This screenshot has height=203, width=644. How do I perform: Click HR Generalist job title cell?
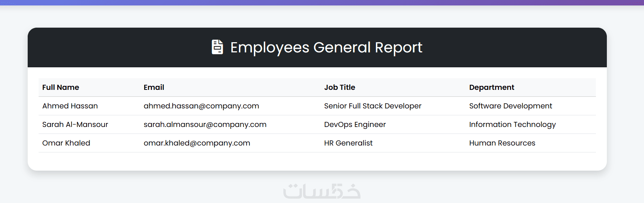point(348,143)
